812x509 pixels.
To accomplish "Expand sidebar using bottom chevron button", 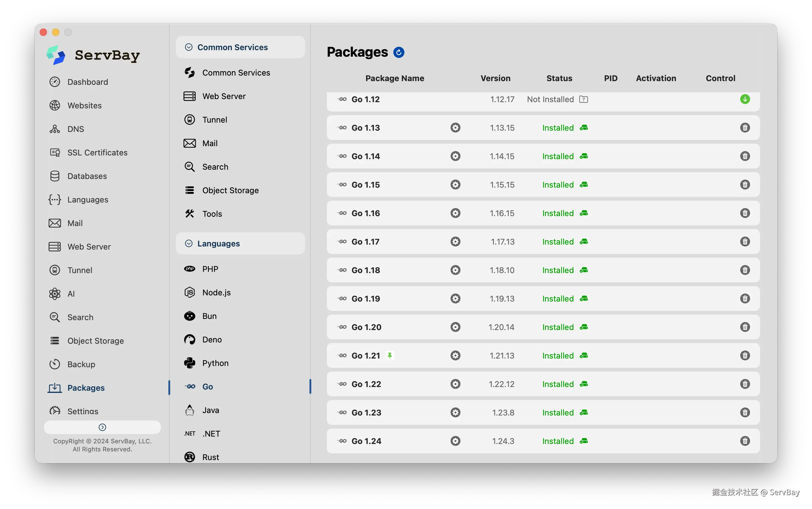I will coord(102,427).
